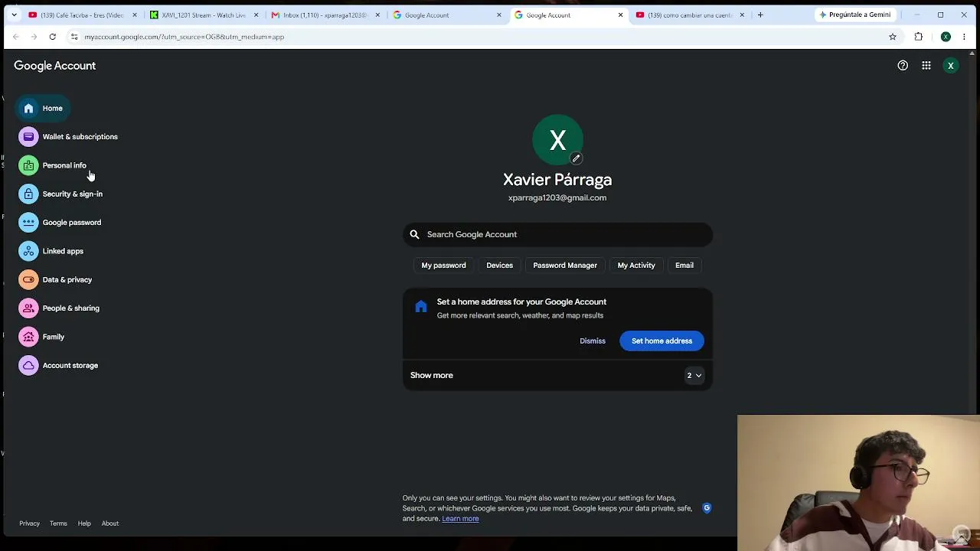980x551 pixels.
Task: Open the Terms footer link
Action: [x=58, y=523]
